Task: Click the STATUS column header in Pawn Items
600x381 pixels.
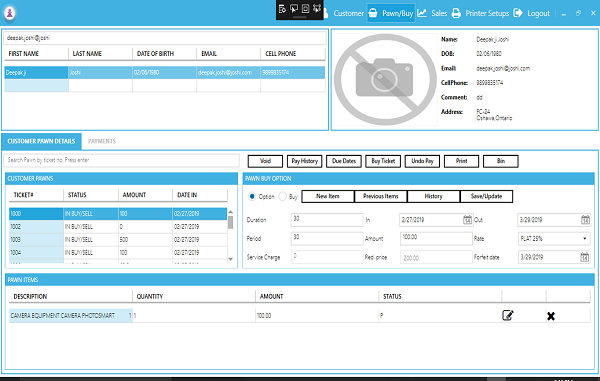Action: pyautogui.click(x=440, y=296)
